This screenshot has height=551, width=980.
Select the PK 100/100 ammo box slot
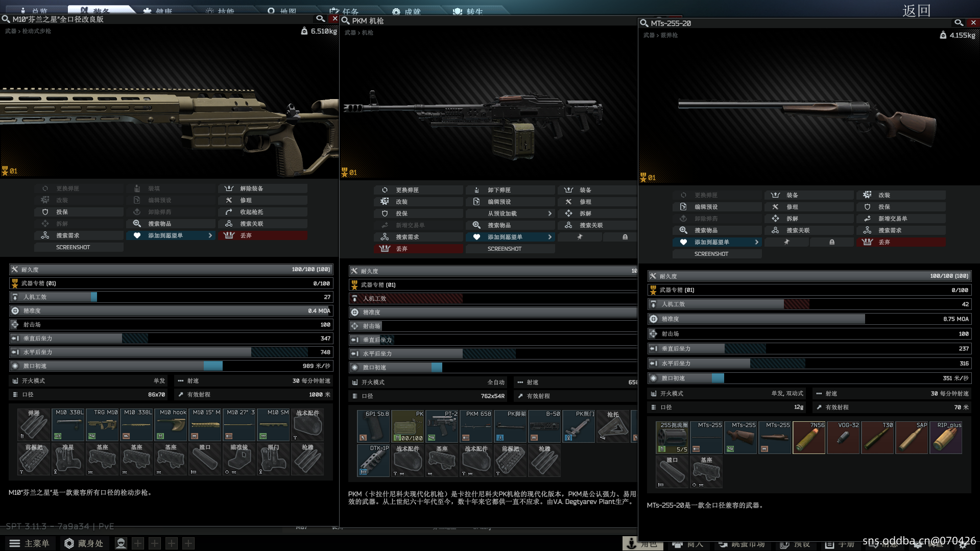coord(408,426)
